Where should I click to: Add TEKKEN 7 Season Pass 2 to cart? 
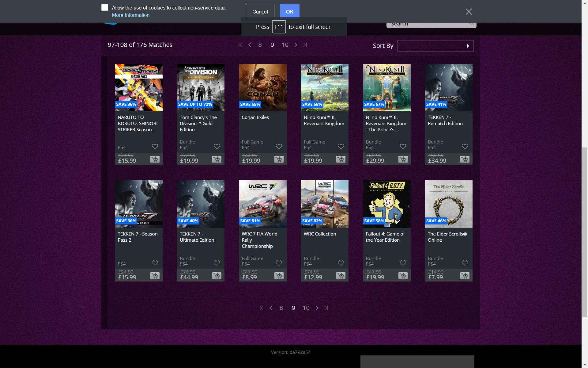pos(155,276)
